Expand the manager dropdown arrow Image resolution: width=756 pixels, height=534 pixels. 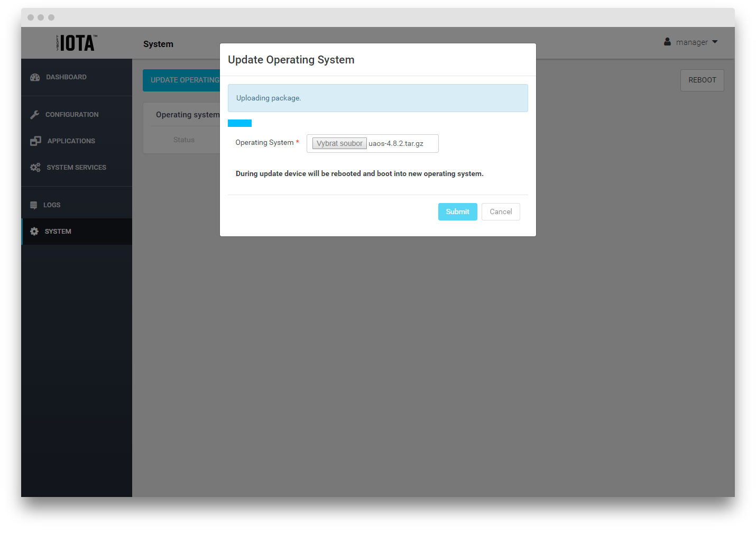tap(715, 42)
